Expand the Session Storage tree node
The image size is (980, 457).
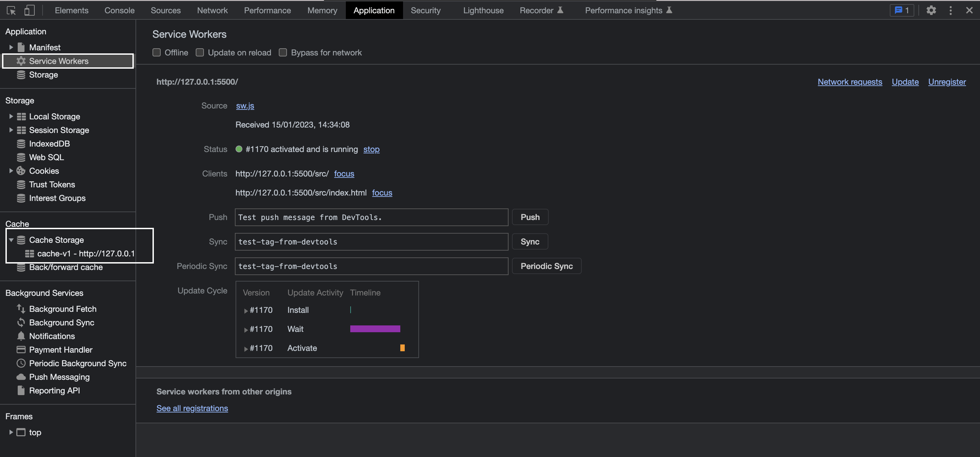pyautogui.click(x=11, y=130)
